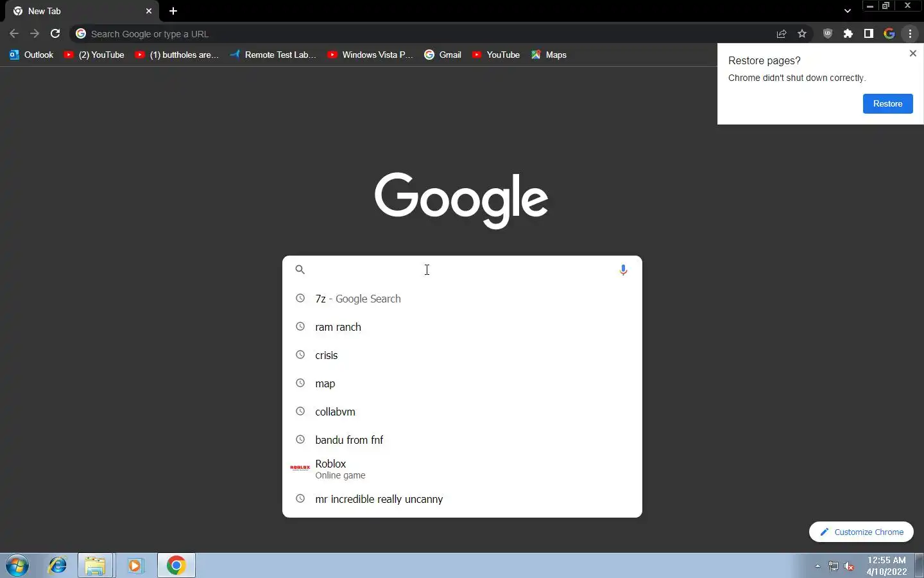Click the muted volume tray icon
This screenshot has height=578, width=924.
849,566
